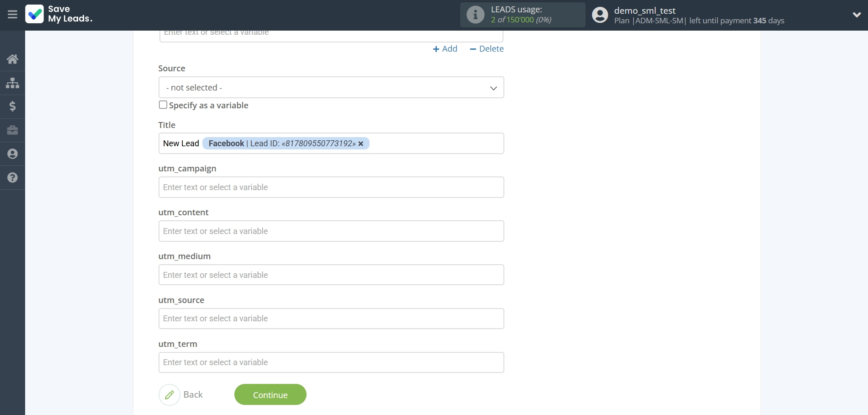The height and width of the screenshot is (415, 868).
Task: Click the LEADS usage info icon
Action: pyautogui.click(x=475, y=15)
